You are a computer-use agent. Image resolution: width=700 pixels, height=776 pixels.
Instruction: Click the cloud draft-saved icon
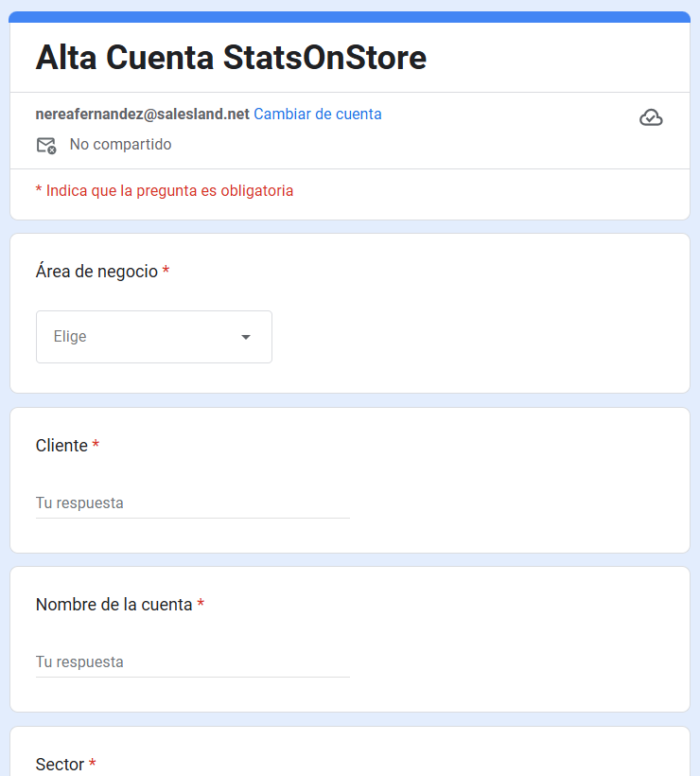[651, 117]
